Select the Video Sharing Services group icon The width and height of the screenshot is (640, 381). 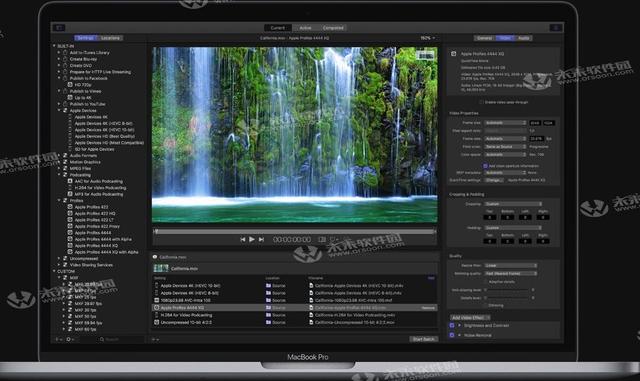coord(65,265)
